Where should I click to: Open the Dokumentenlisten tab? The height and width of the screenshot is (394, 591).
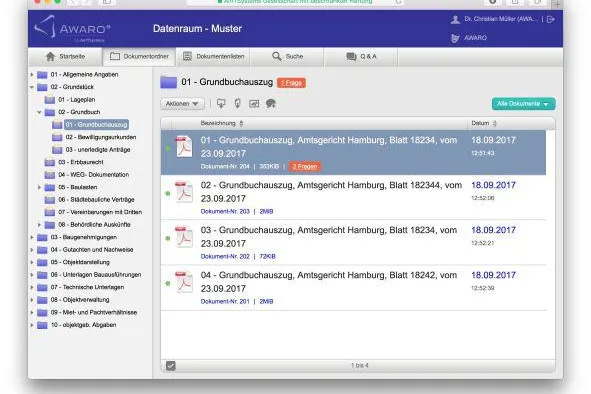click(x=213, y=57)
